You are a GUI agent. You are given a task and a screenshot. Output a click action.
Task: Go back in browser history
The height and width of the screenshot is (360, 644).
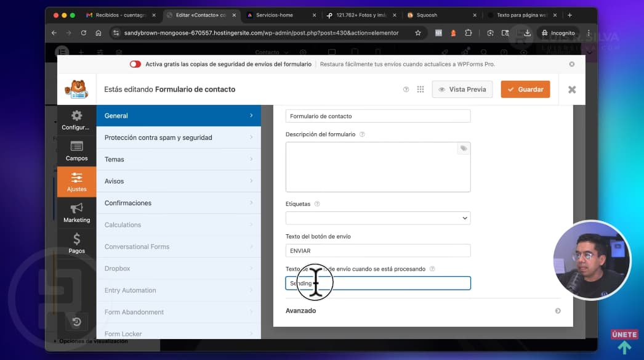tap(54, 33)
